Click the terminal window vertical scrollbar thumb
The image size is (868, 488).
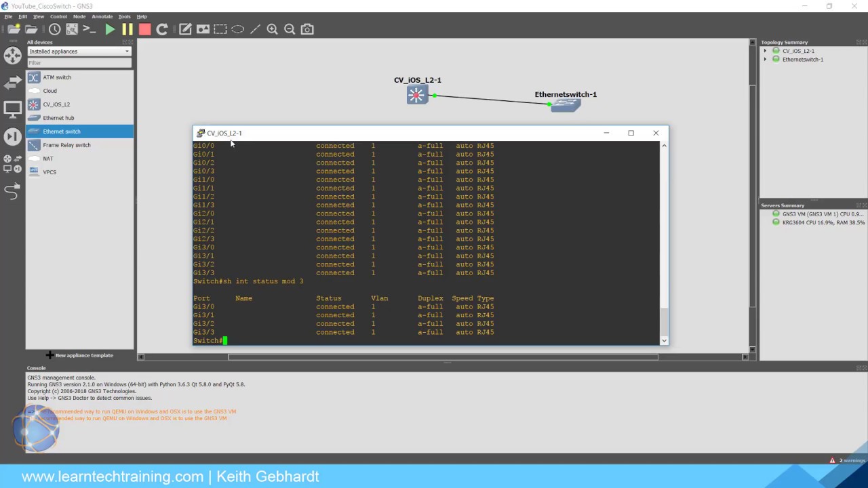tap(664, 321)
